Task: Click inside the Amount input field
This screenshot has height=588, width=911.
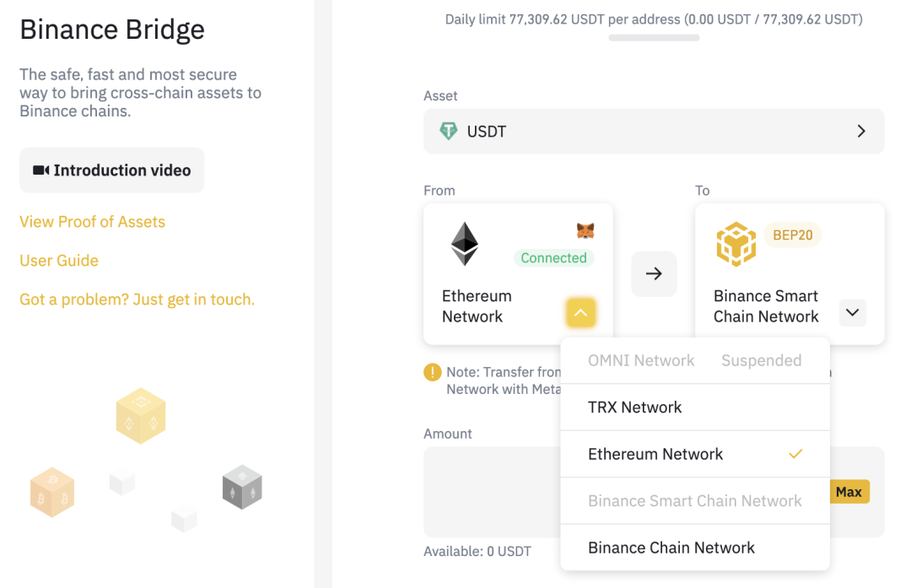Action: pyautogui.click(x=489, y=492)
